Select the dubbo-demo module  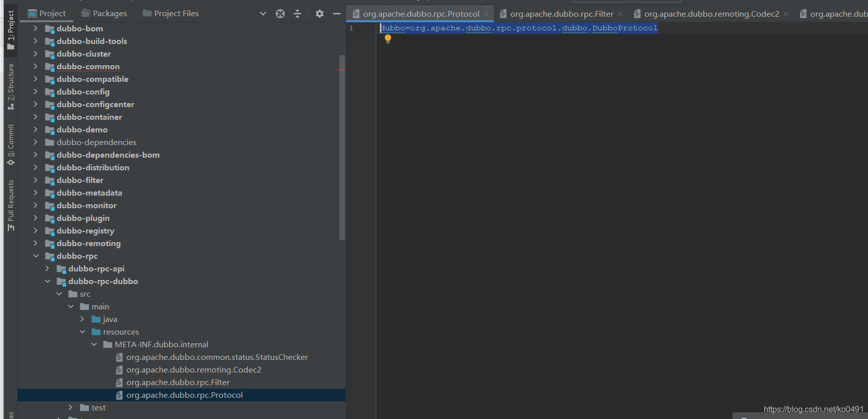(x=82, y=129)
